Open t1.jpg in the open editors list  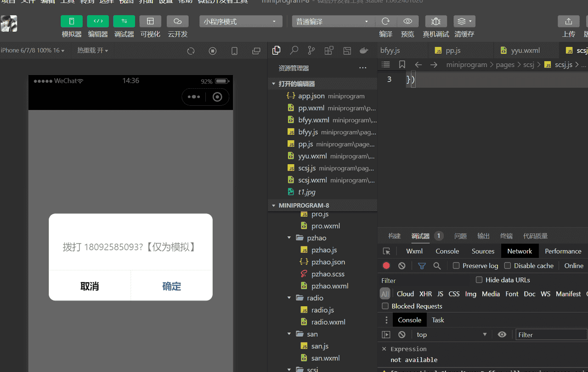coord(306,192)
